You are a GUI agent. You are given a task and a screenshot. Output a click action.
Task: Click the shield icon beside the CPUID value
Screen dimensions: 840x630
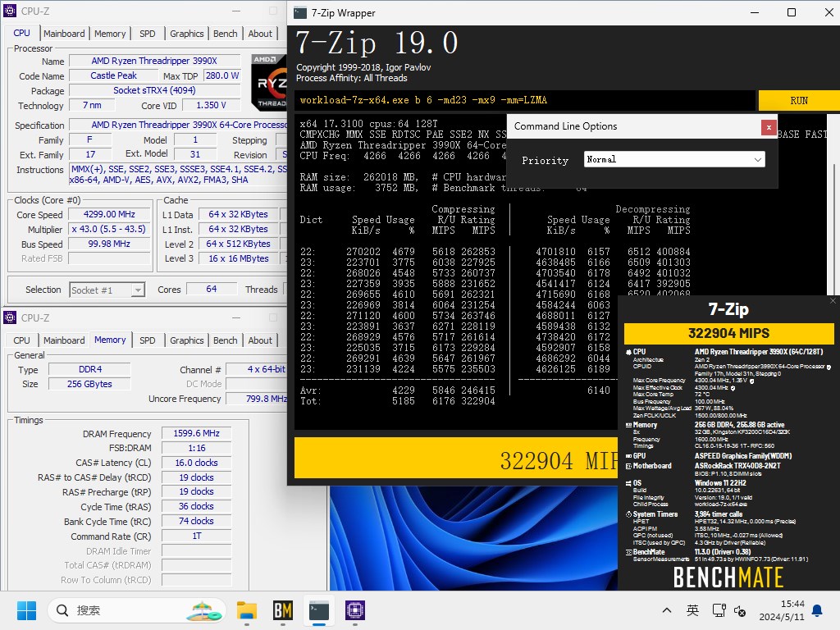829,367
